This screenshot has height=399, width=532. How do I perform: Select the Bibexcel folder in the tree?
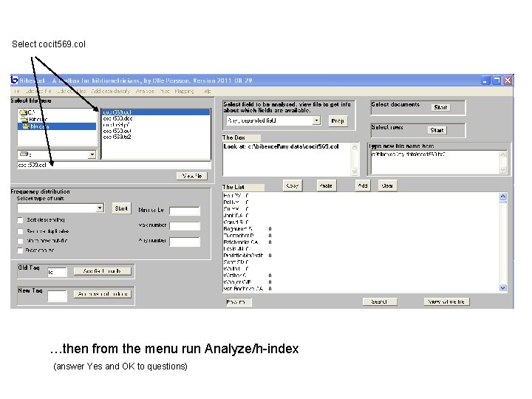click(57, 120)
